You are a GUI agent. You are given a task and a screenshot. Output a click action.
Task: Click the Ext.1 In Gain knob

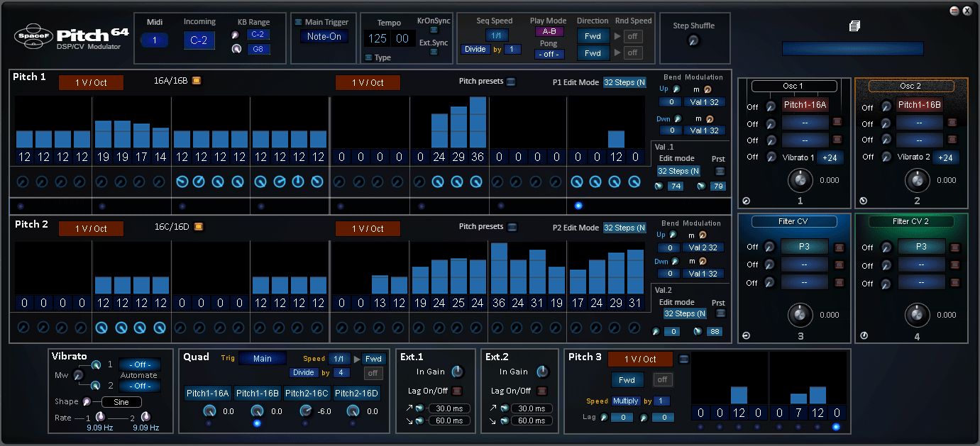tap(458, 372)
